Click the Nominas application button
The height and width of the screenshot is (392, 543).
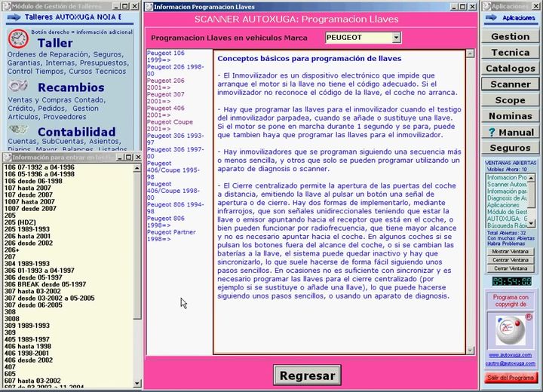tap(510, 116)
